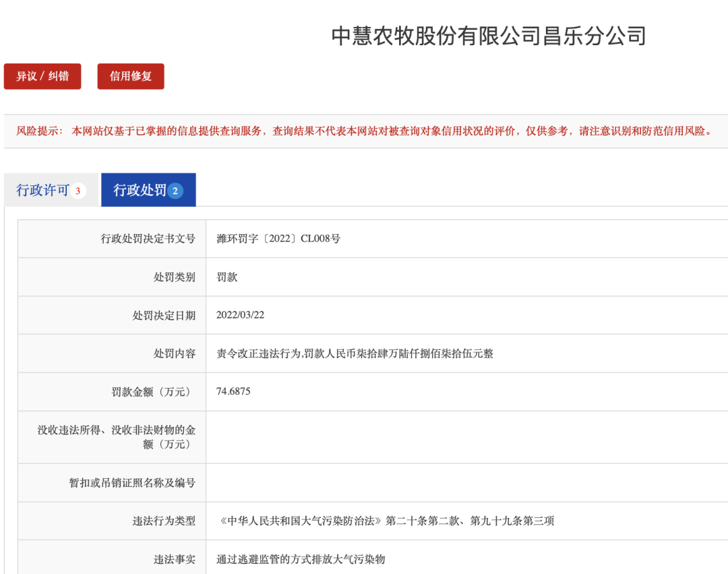Select the 罚款 penalty type value
The image size is (728, 574).
click(227, 277)
